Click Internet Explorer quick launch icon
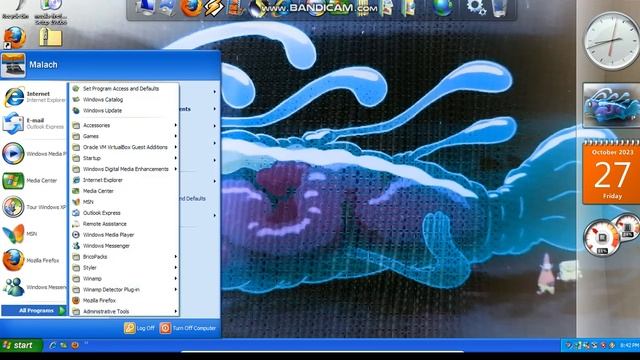 [52, 345]
